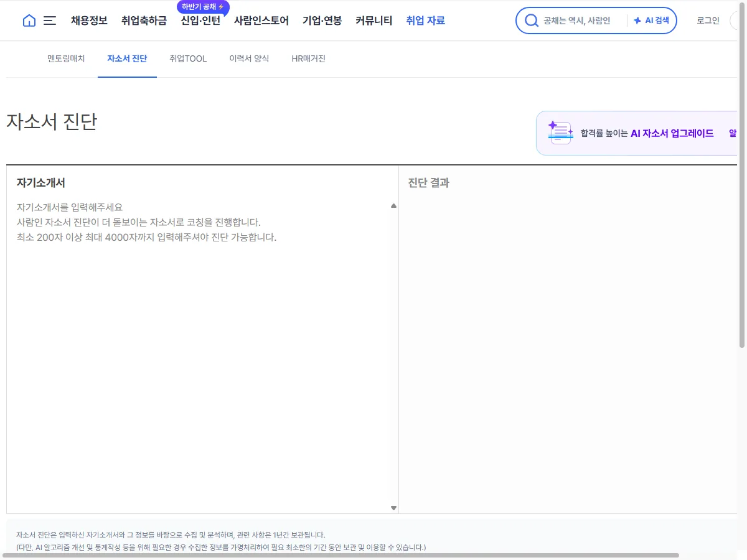Open 신입·인턴 menu
The width and height of the screenshot is (747, 560).
(x=200, y=21)
